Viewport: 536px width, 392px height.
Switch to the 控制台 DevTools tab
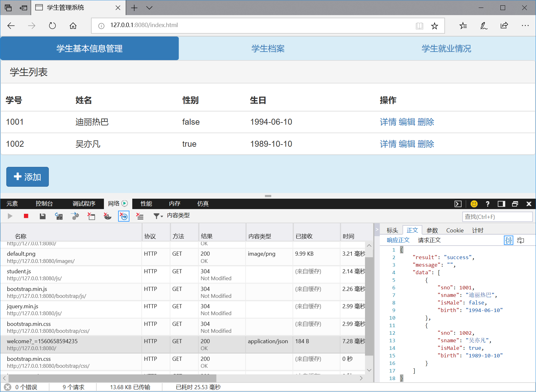click(44, 204)
